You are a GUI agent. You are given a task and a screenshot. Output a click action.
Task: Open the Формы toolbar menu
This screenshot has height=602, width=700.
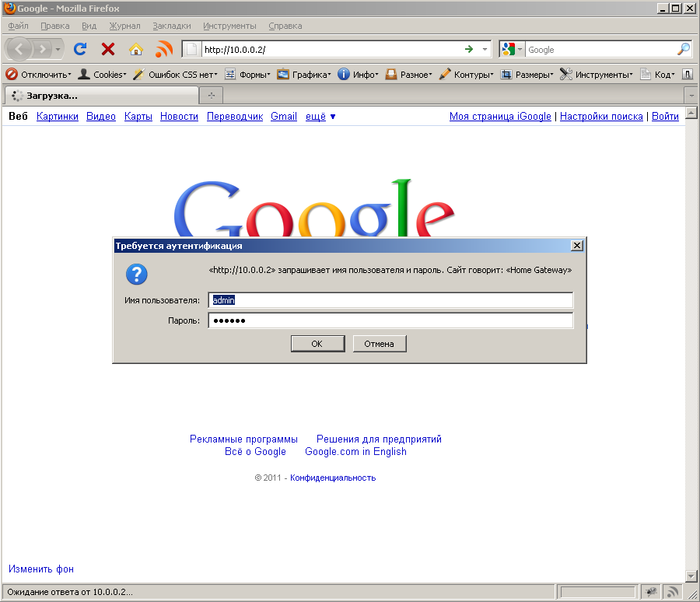click(247, 75)
